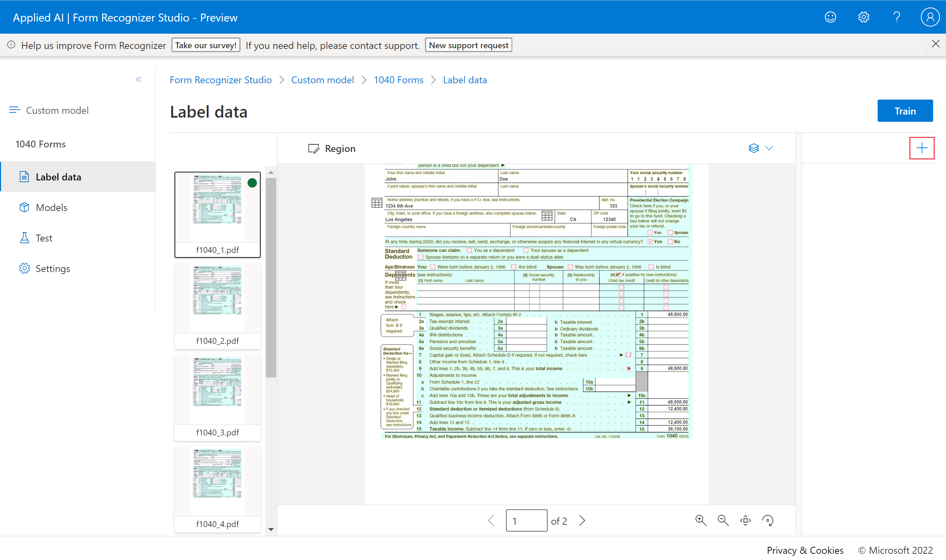Fit the document to the view
Screen dimensions: 946x560
point(745,520)
